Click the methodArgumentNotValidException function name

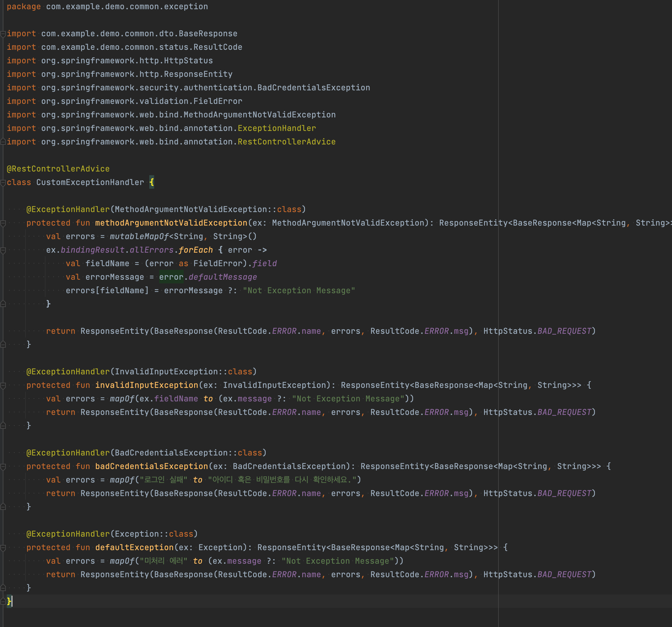point(171,223)
